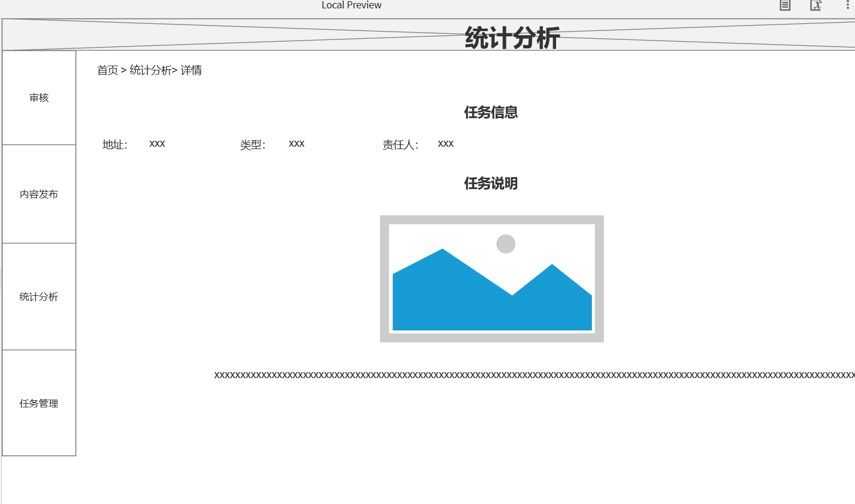Click the variables x icon in preview bar
855x504 pixels.
coord(816,5)
